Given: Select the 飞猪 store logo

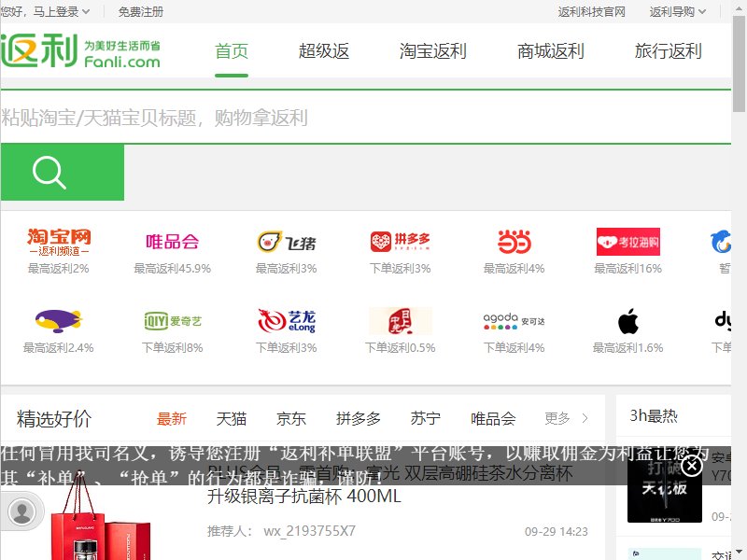Looking at the screenshot, I should 287,242.
